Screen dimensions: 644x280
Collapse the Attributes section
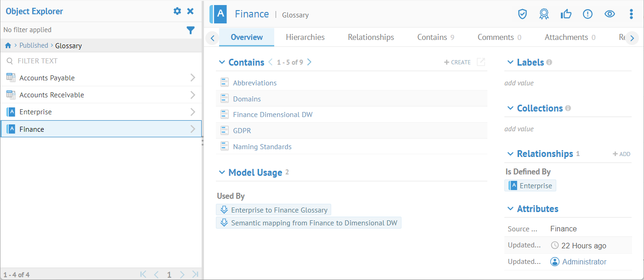tap(510, 209)
